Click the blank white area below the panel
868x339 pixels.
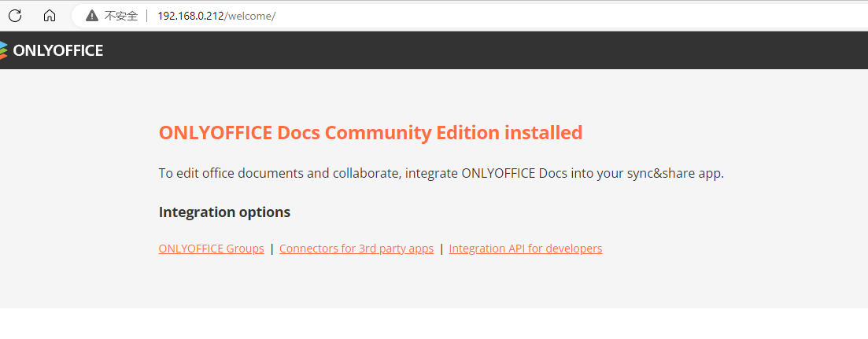pos(433,323)
